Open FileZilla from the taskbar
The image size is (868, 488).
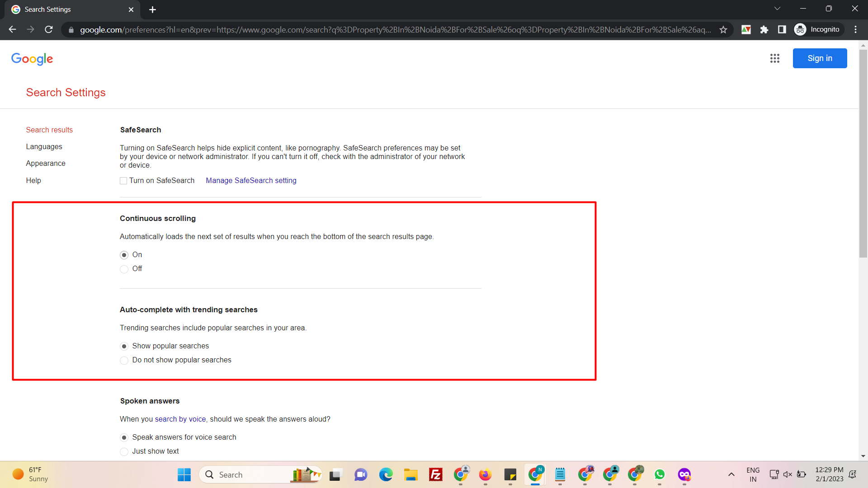tap(435, 474)
